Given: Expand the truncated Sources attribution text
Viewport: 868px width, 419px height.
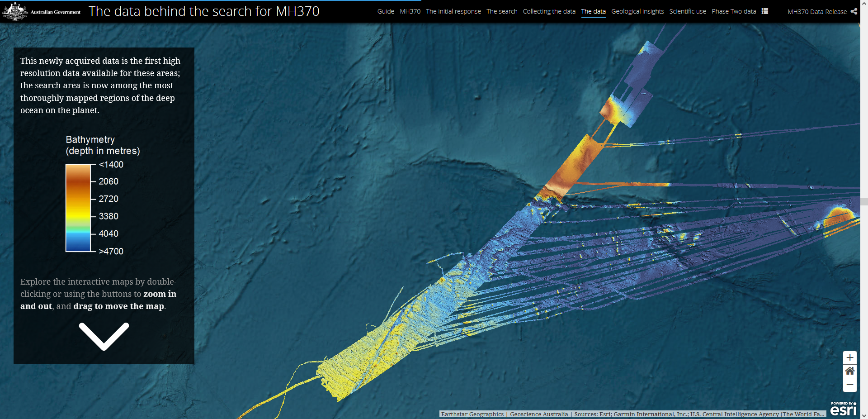Looking at the screenshot, I should click(x=699, y=414).
